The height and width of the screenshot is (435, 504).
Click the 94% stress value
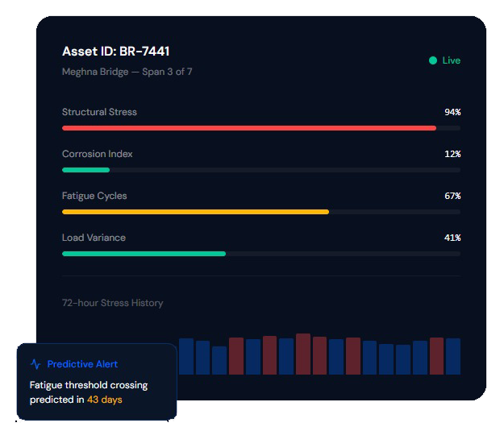point(452,112)
